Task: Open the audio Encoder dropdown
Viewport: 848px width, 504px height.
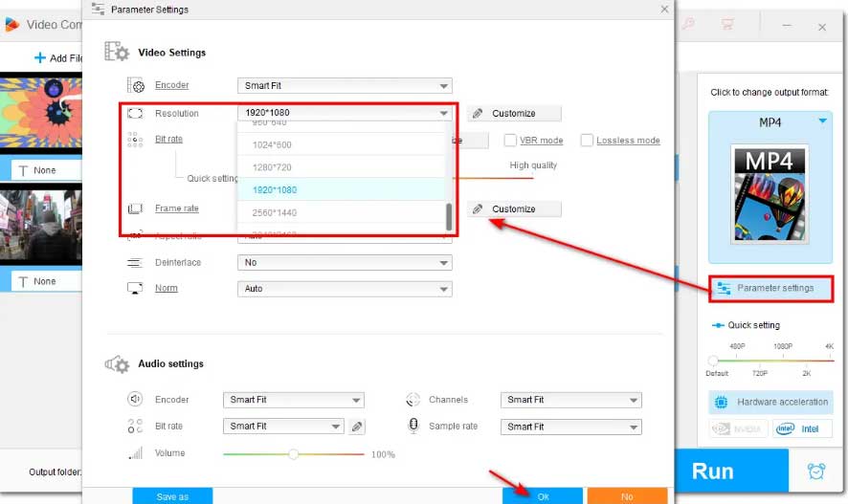Action: 293,400
